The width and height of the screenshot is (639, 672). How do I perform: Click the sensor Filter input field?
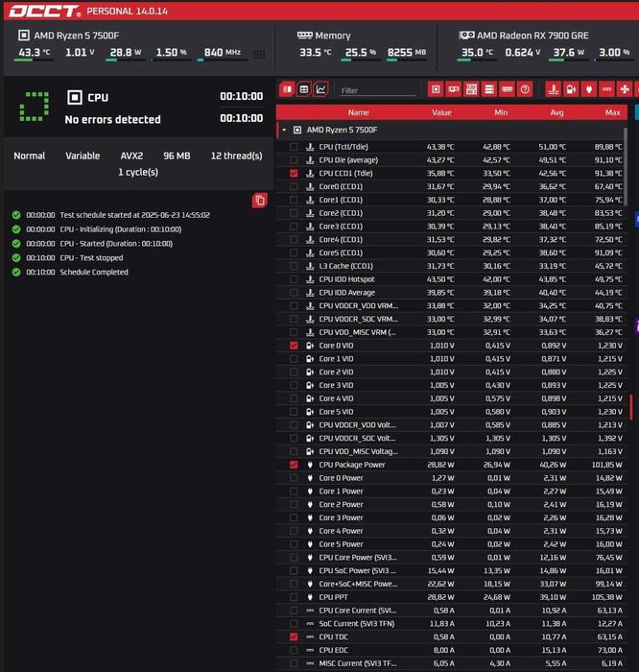378,90
